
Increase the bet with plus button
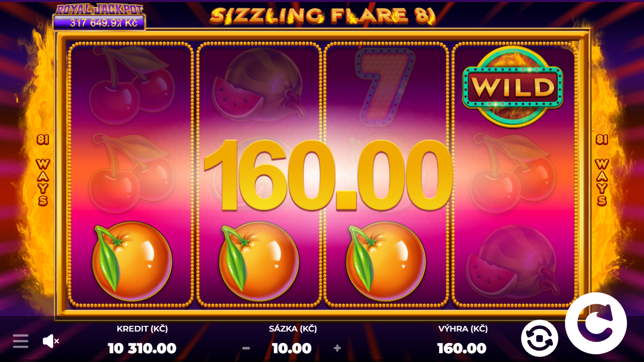pyautogui.click(x=337, y=348)
